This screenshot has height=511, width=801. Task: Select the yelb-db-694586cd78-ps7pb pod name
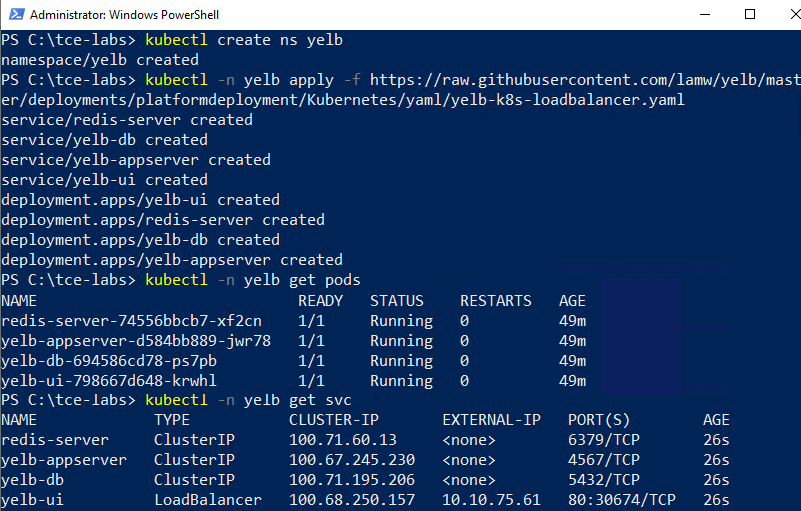pos(109,361)
